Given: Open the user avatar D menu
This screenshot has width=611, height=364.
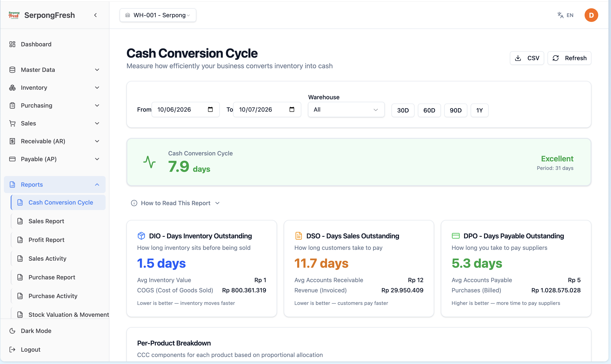Looking at the screenshot, I should point(591,15).
